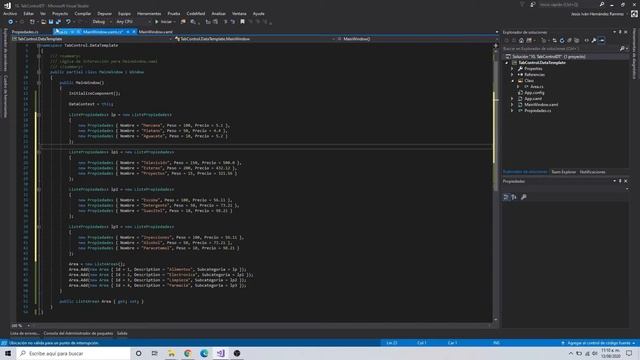Click the feedback icon in title bar
The width and height of the screenshot is (640, 360).
click(x=533, y=4)
